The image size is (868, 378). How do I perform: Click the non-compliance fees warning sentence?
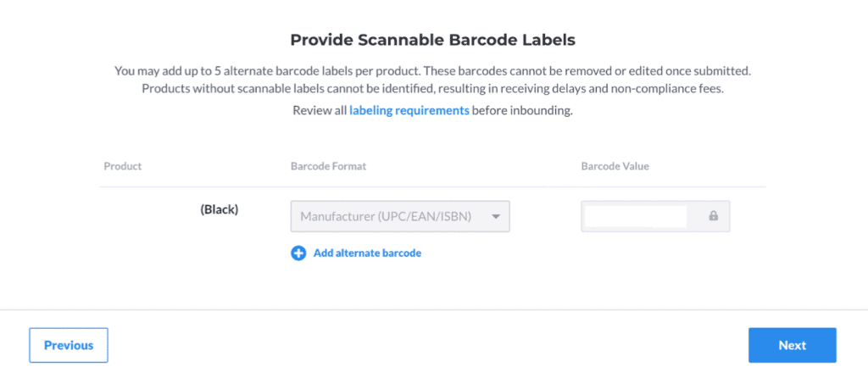[x=433, y=88]
